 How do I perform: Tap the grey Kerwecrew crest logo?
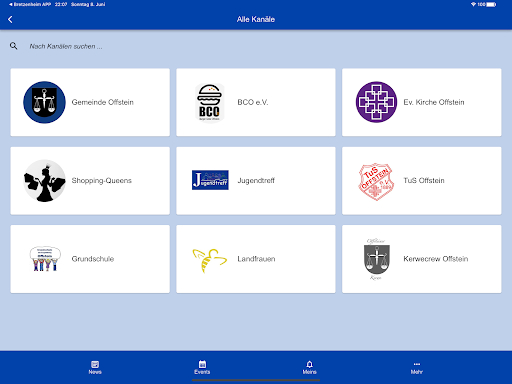[x=376, y=260]
